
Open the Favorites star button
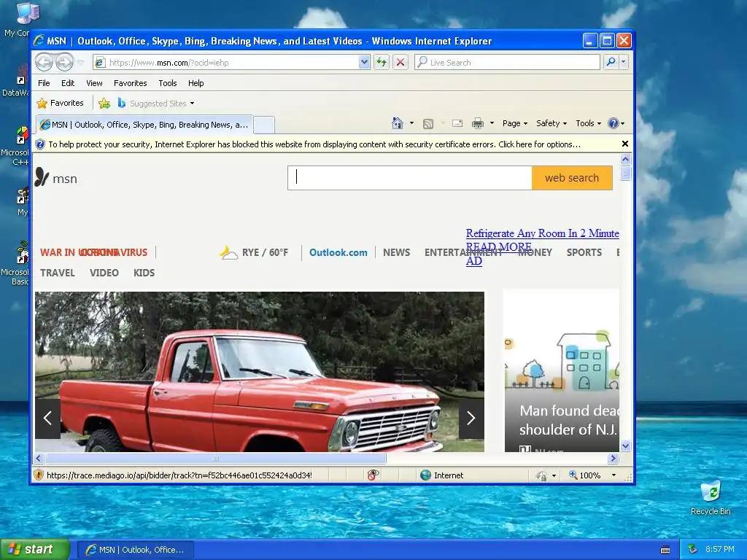61,103
